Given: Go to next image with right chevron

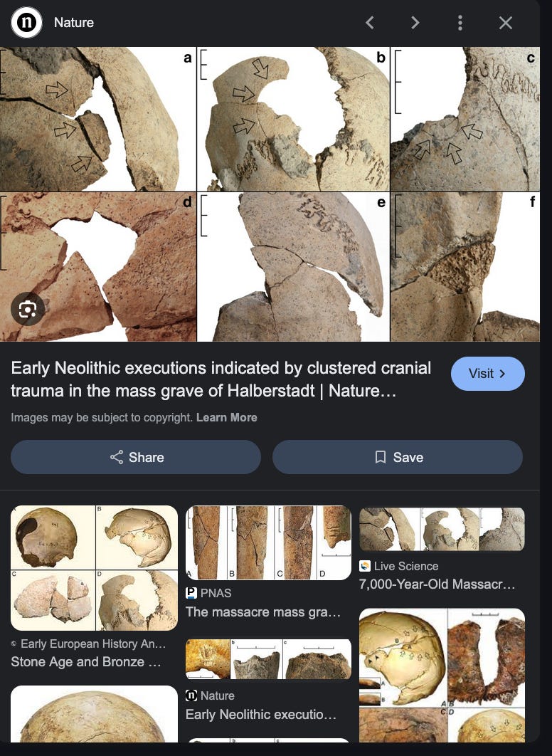Looking at the screenshot, I should [x=415, y=23].
